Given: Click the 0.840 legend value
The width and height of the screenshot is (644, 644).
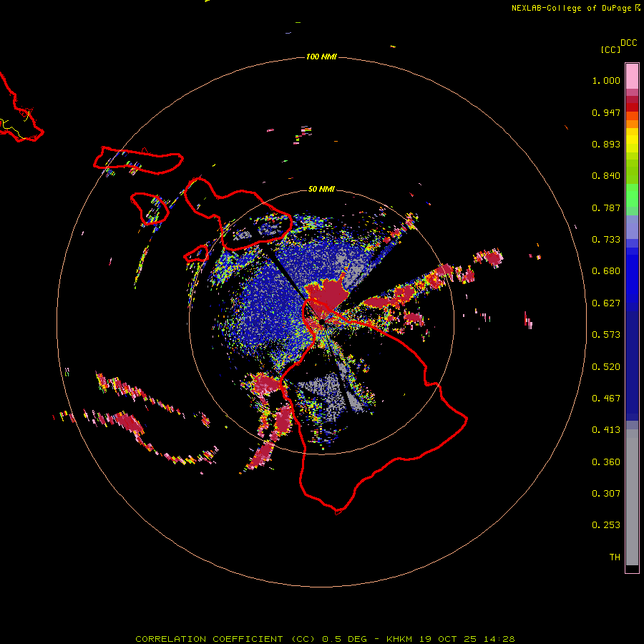Looking at the screenshot, I should pos(606,176).
